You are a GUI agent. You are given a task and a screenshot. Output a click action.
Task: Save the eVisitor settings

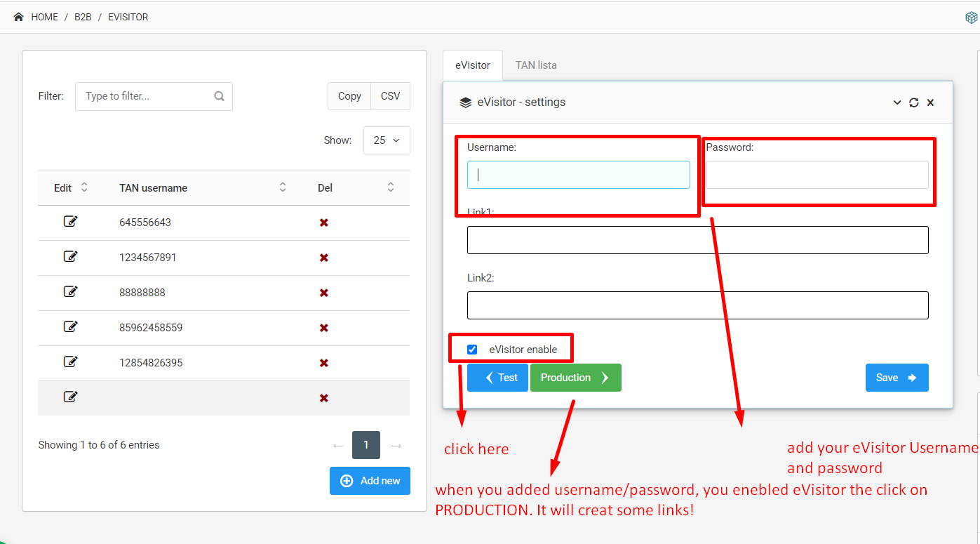pos(897,378)
